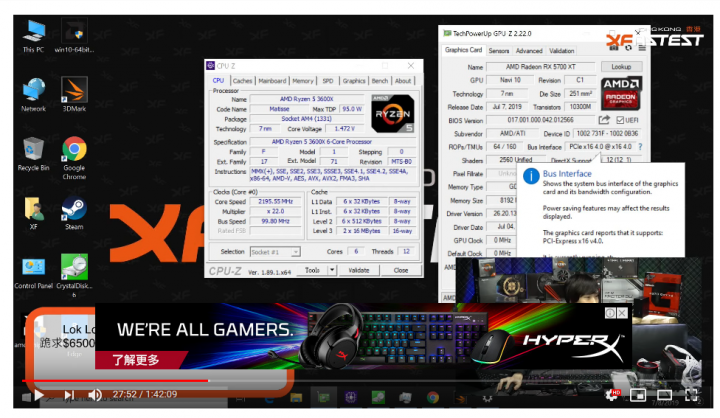The width and height of the screenshot is (720, 418).
Task: Open the Socket #1 selection dropdown
Action: point(275,252)
